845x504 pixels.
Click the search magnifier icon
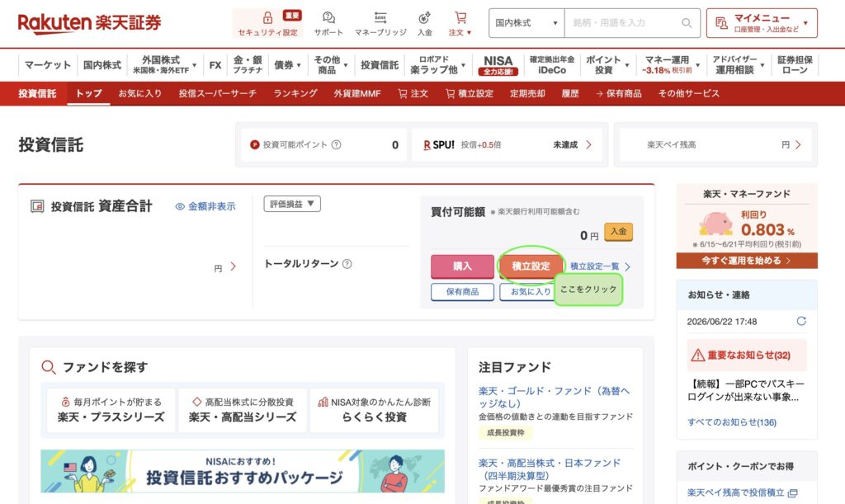686,22
